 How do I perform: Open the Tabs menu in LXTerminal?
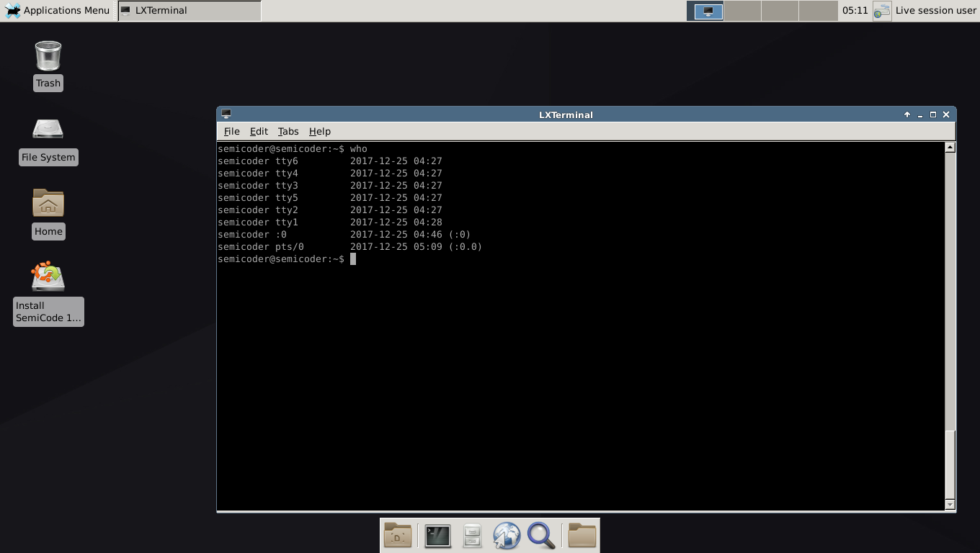[x=288, y=131]
